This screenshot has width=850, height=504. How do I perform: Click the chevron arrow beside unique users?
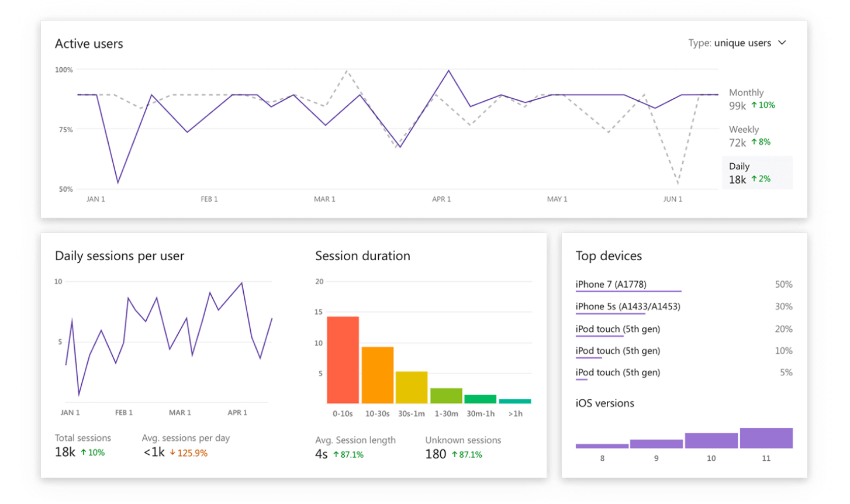pyautogui.click(x=782, y=43)
